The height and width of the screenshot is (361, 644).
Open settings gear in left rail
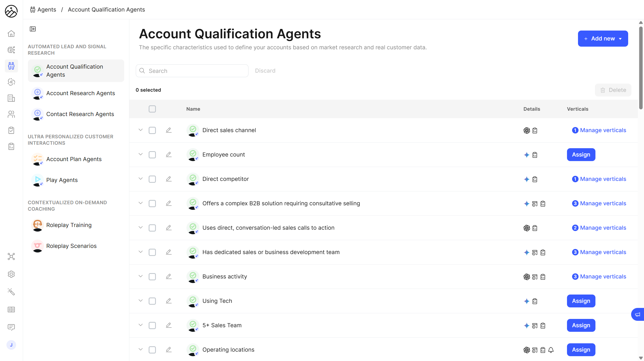pos(11,274)
